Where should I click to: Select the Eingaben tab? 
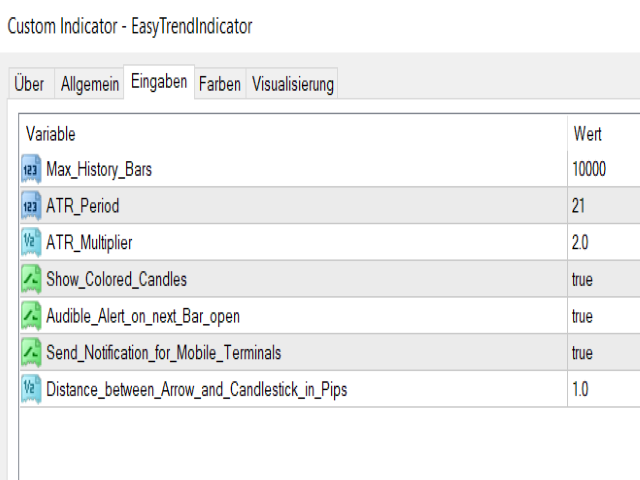tap(159, 82)
